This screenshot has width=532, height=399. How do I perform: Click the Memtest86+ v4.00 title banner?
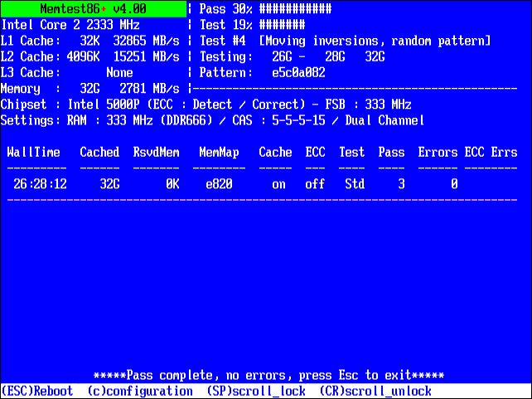(x=94, y=9)
